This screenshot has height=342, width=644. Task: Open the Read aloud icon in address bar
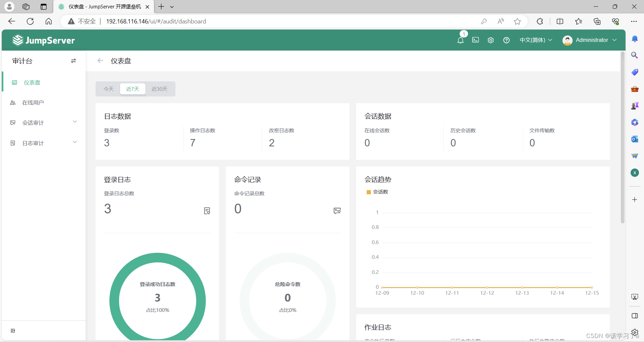point(501,21)
